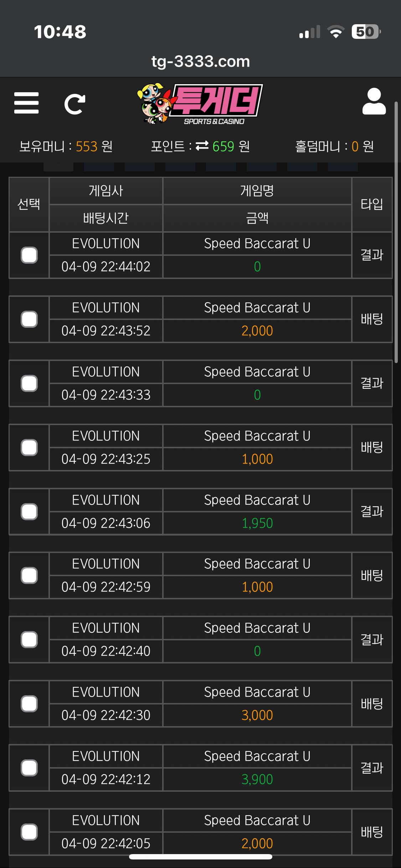Check the box for the 22:44:02 bet
This screenshot has height=868, width=401.
click(x=29, y=255)
